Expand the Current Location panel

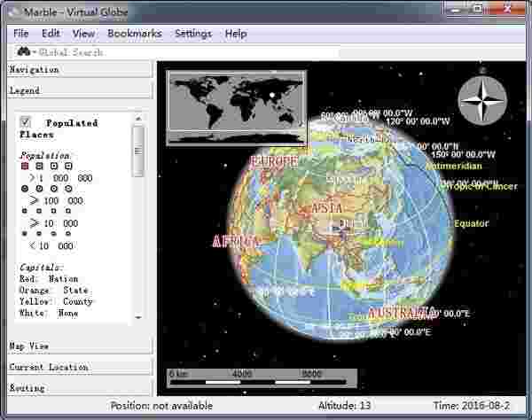[x=80, y=367]
